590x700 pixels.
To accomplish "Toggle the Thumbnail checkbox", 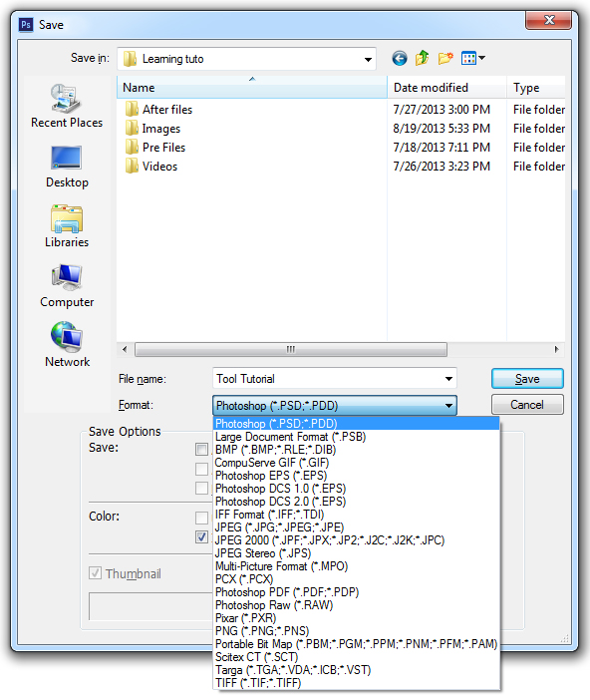I will [95, 572].
